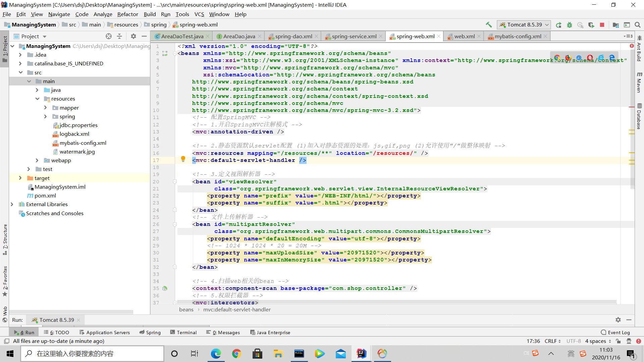644x362 pixels.
Task: Select the pom.xml file in project
Action: coord(44,195)
